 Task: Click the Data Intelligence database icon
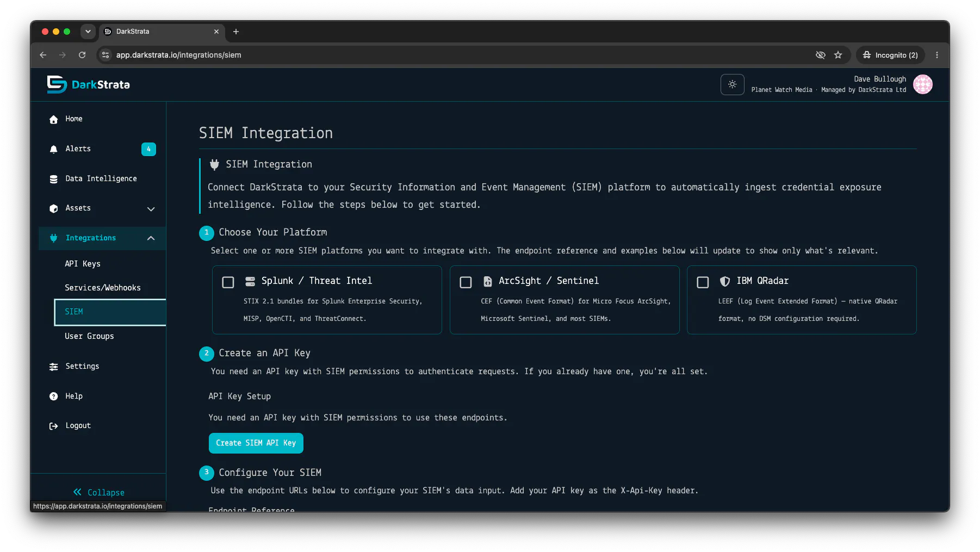[53, 179]
